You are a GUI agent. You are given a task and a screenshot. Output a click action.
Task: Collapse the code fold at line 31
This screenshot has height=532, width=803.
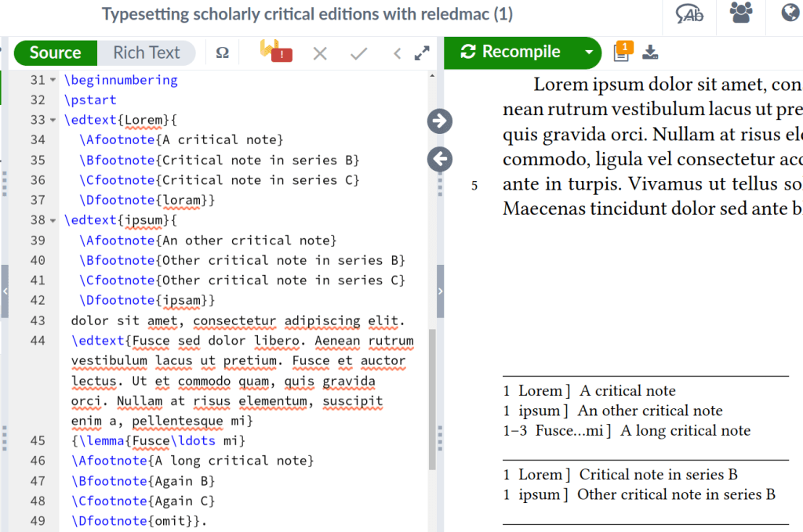pyautogui.click(x=53, y=80)
